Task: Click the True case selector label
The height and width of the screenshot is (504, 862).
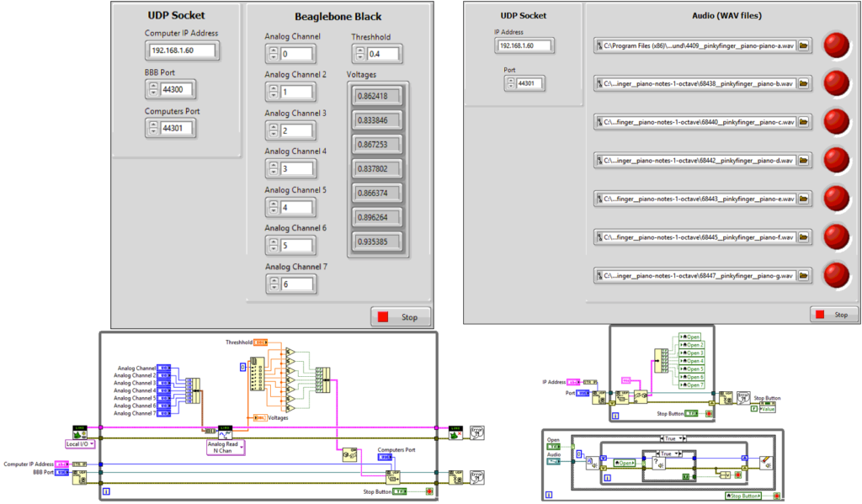Action: (671, 438)
